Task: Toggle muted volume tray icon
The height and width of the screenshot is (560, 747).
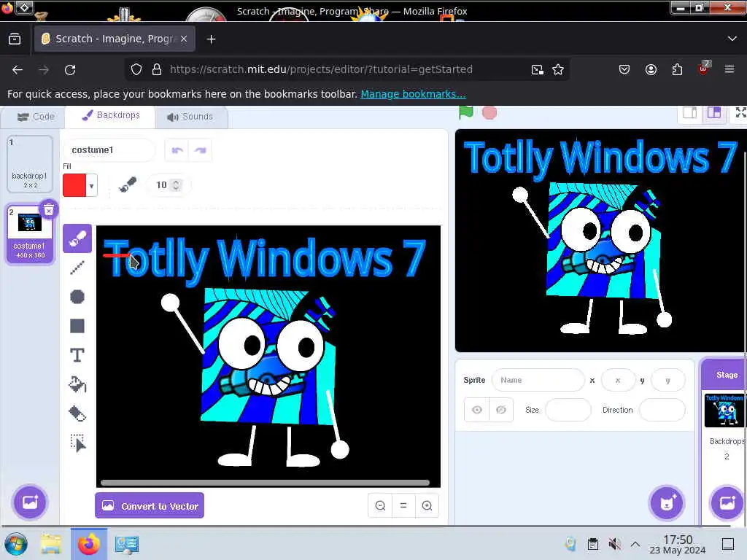Action: 614,544
